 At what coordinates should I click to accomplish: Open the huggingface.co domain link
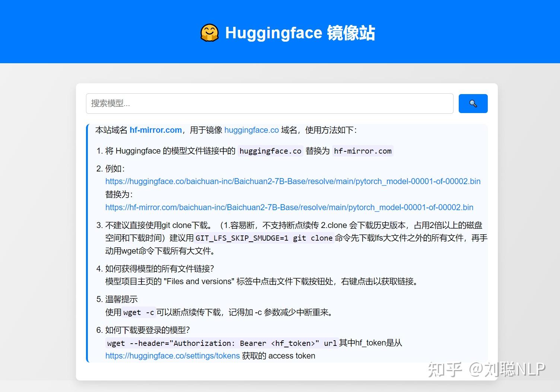point(251,130)
